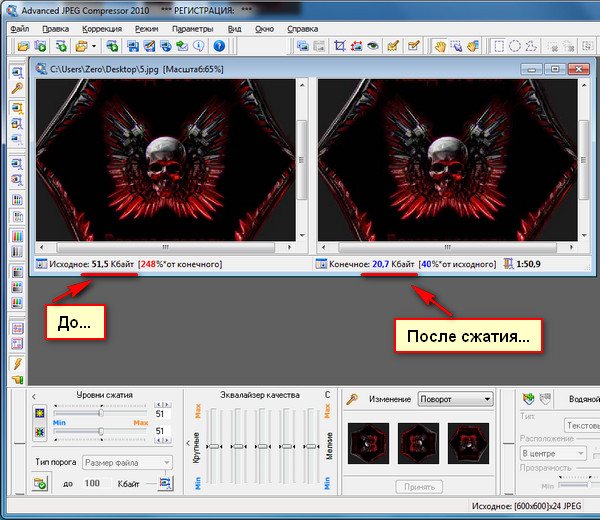The image size is (600, 520).
Task: Select the elliptical selection tool
Action: click(x=514, y=46)
